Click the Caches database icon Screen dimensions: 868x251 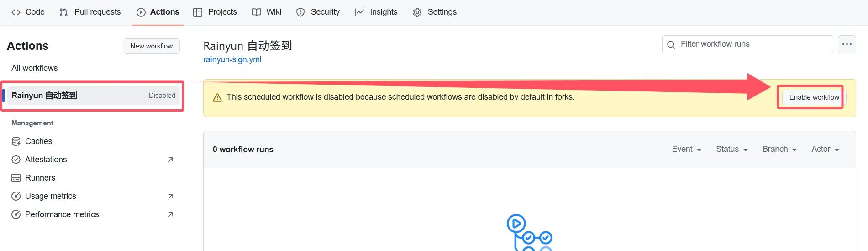16,141
